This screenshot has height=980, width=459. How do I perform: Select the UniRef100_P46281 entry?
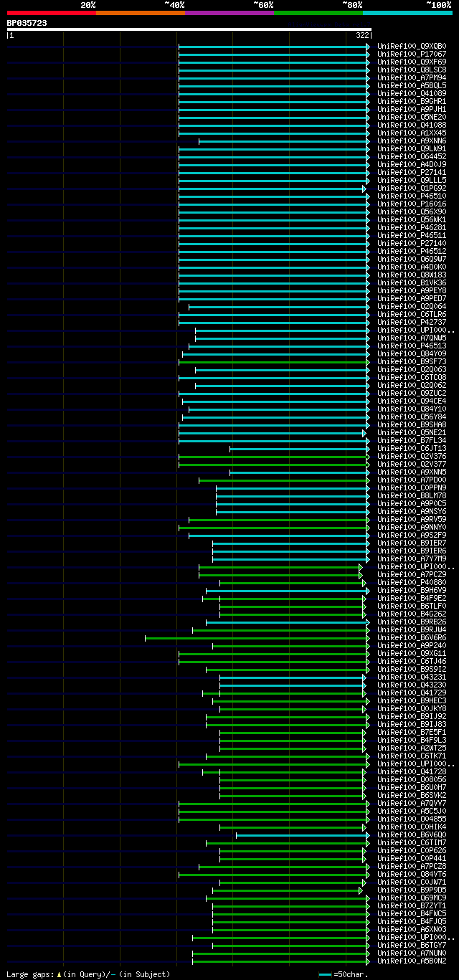(x=412, y=227)
